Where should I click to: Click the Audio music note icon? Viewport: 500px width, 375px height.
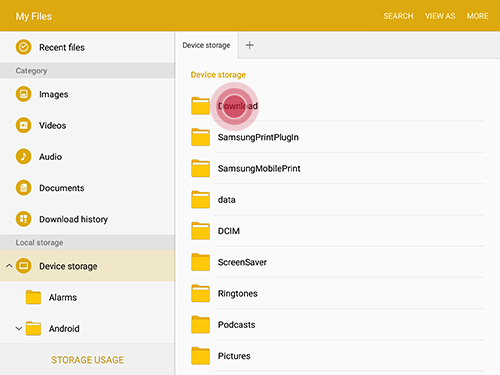point(23,156)
